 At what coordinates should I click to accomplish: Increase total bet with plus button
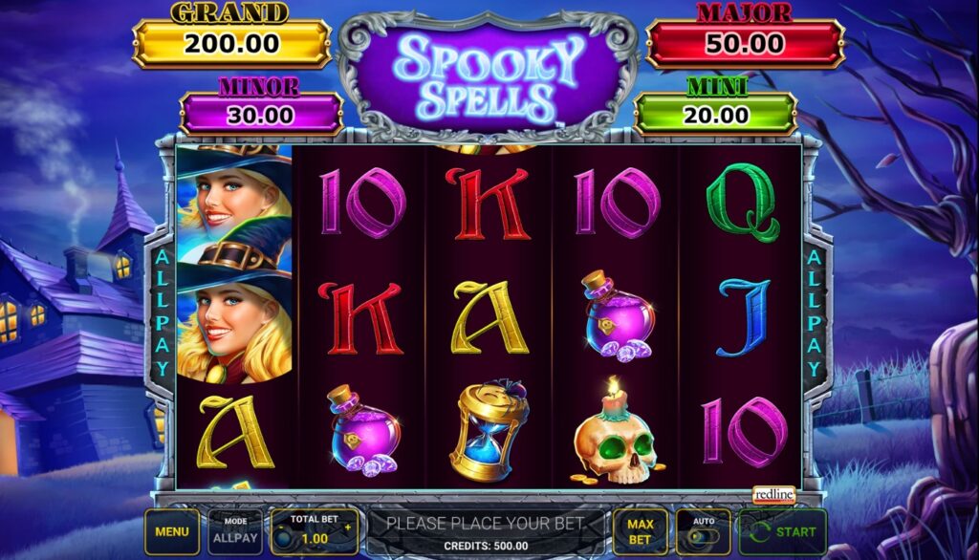click(x=348, y=527)
